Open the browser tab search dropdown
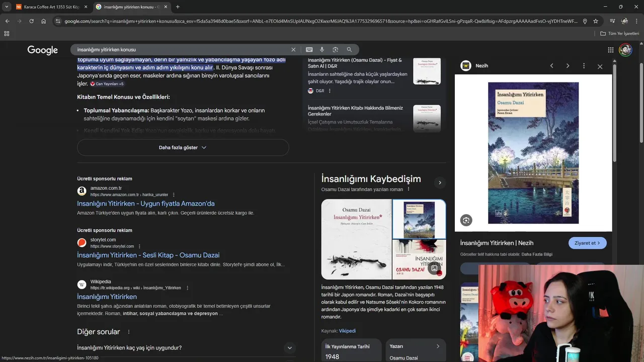 click(x=7, y=7)
